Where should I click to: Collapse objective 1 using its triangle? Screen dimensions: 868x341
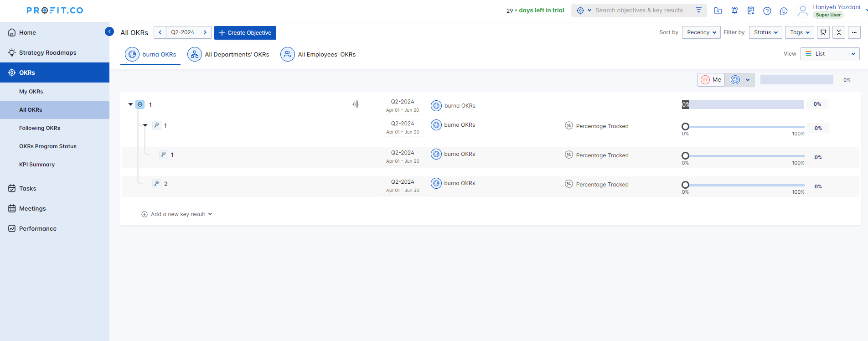pyautogui.click(x=130, y=104)
